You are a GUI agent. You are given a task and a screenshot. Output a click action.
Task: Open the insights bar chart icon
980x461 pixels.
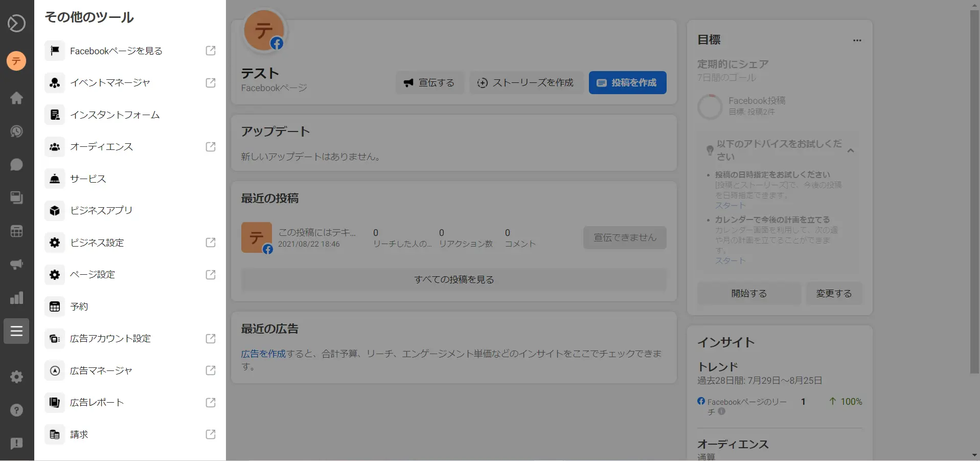[x=16, y=298]
